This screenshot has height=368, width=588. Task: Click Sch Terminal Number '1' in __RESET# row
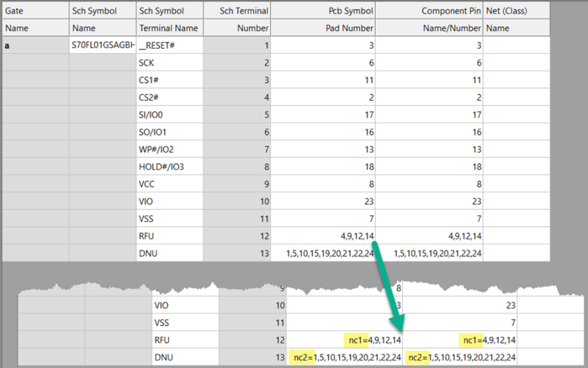pyautogui.click(x=237, y=45)
